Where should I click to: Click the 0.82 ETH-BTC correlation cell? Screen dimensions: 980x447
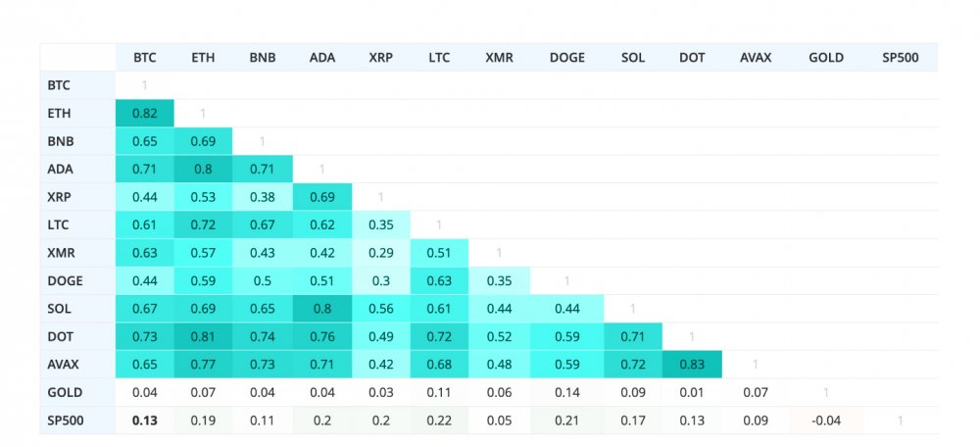point(144,114)
